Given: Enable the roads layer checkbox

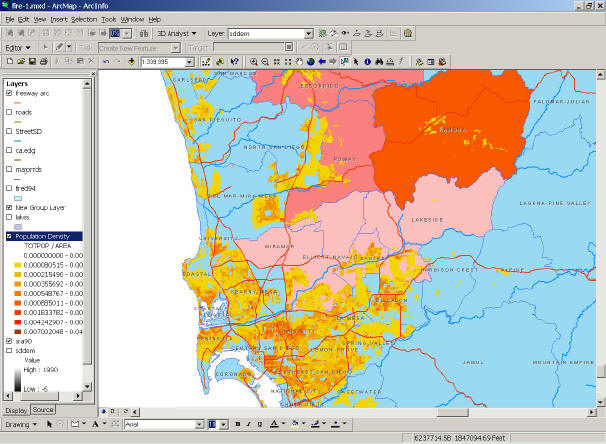Looking at the screenshot, I should 9,112.
